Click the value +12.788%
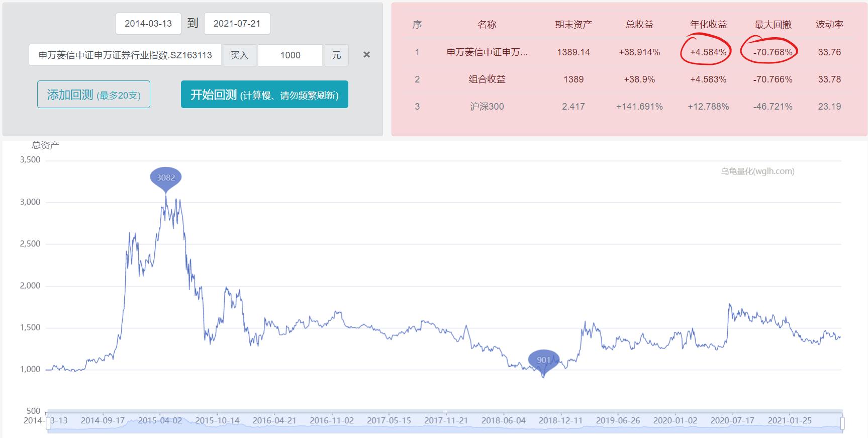 (x=708, y=107)
